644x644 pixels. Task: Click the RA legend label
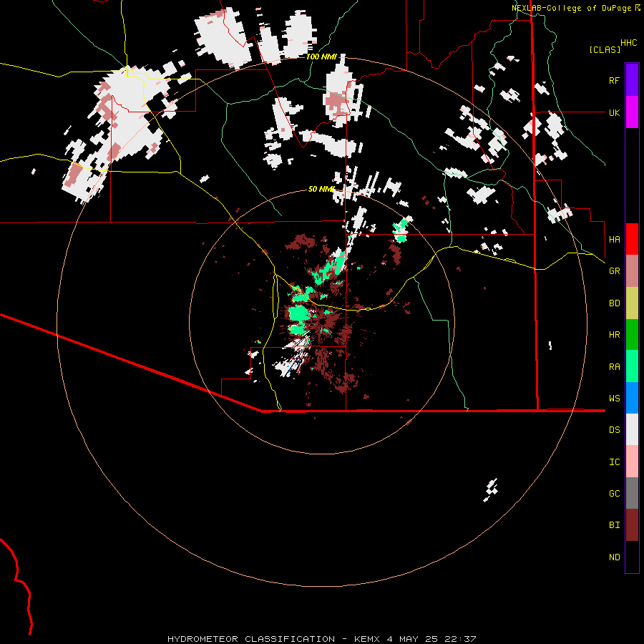pyautogui.click(x=614, y=367)
